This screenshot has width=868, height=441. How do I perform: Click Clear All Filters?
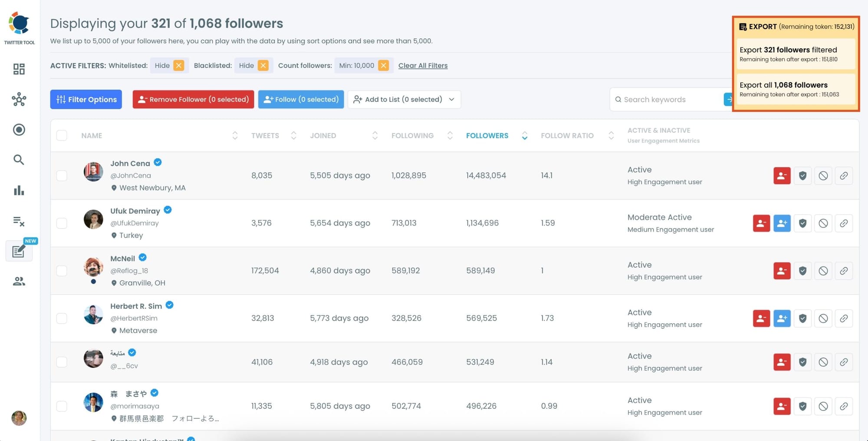[423, 65]
